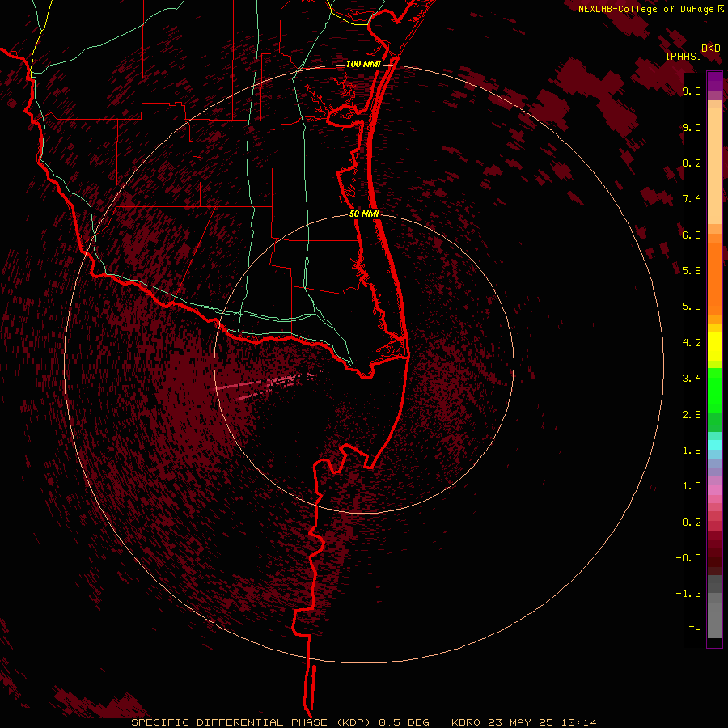Click the [PHAS] units label
Screen dimensions: 728x728
684,56
